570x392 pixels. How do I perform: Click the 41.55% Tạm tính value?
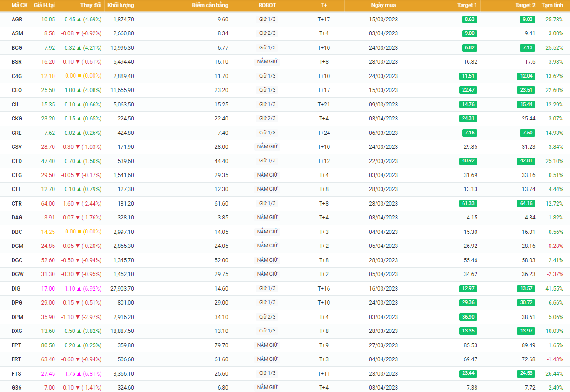click(554, 289)
